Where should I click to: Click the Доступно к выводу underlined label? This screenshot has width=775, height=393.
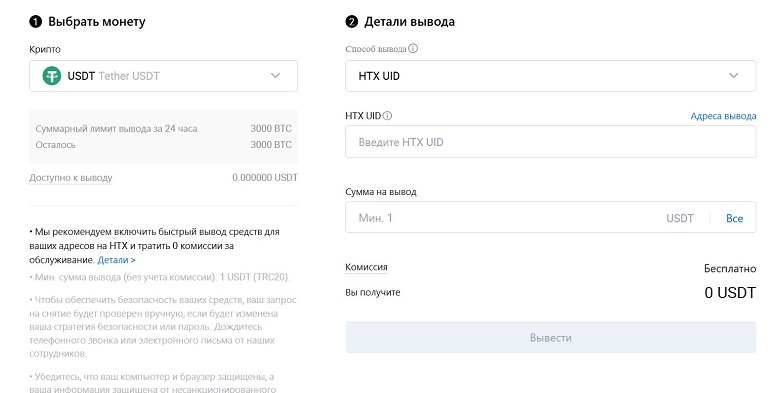71,177
